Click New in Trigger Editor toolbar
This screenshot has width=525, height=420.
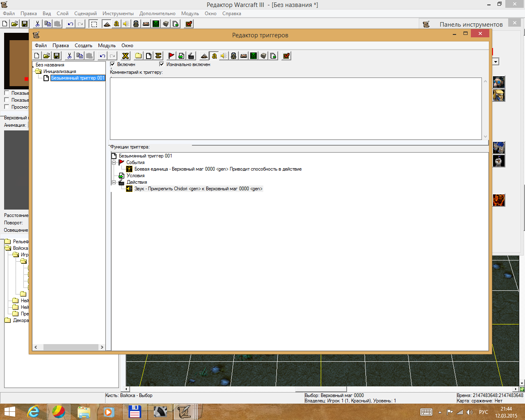[37, 56]
